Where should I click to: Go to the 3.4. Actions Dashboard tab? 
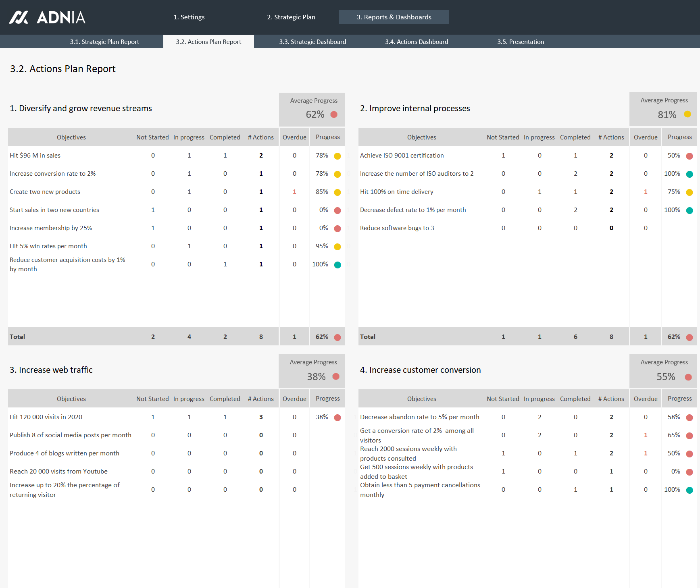click(416, 42)
